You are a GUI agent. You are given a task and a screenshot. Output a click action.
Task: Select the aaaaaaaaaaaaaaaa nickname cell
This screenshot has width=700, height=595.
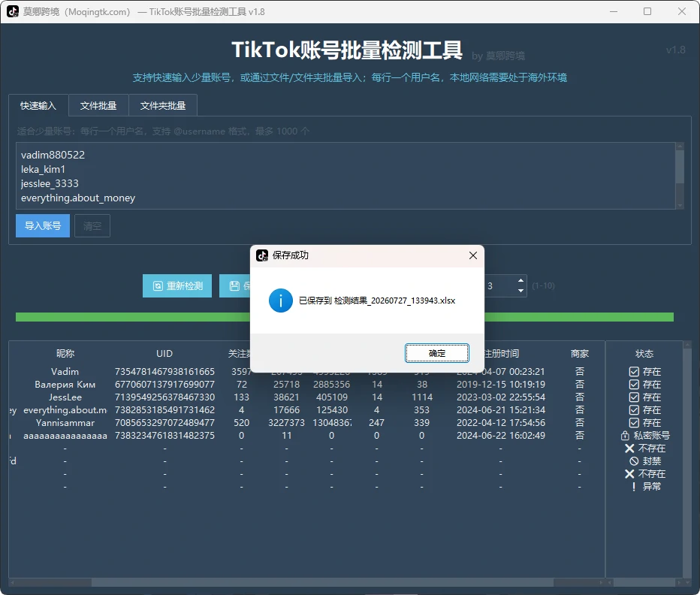[65, 436]
